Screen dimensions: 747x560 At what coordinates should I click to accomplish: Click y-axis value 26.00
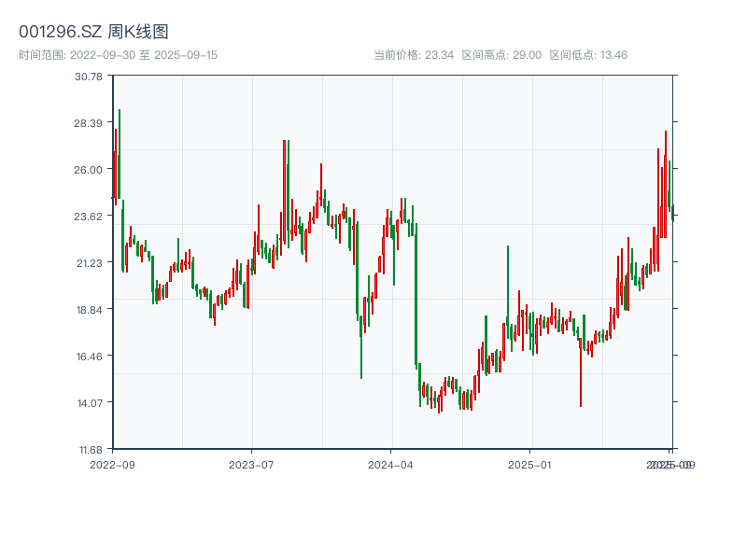pos(89,170)
